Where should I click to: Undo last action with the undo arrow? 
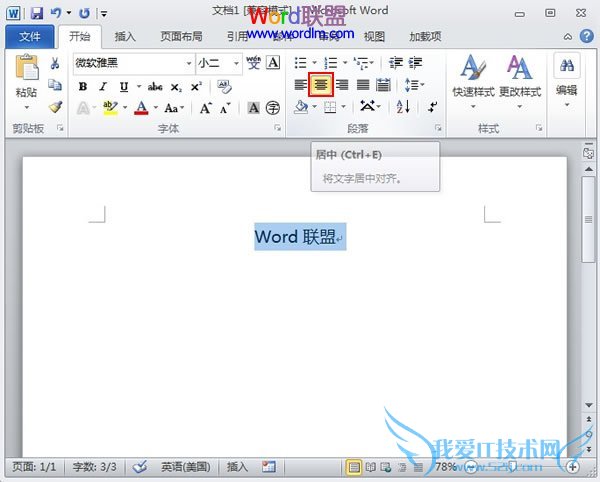(56, 13)
